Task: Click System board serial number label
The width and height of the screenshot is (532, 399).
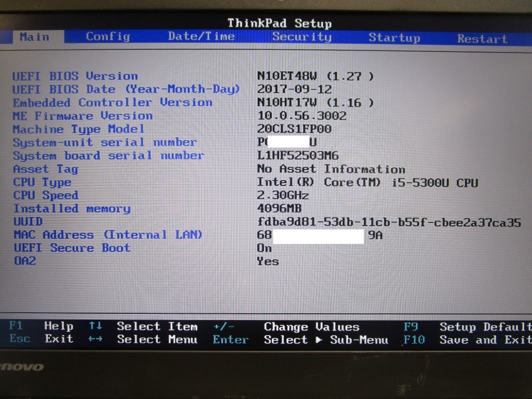Action: (109, 156)
